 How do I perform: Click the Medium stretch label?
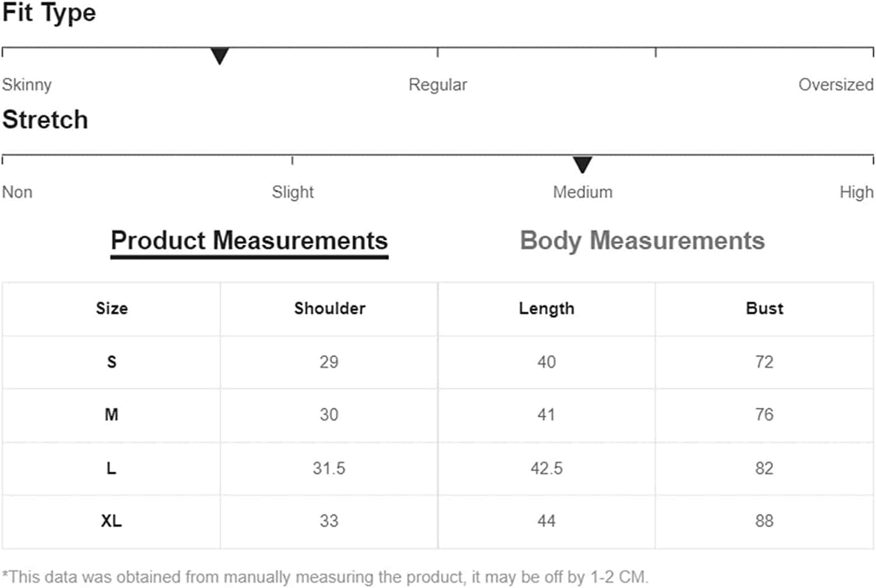click(582, 192)
